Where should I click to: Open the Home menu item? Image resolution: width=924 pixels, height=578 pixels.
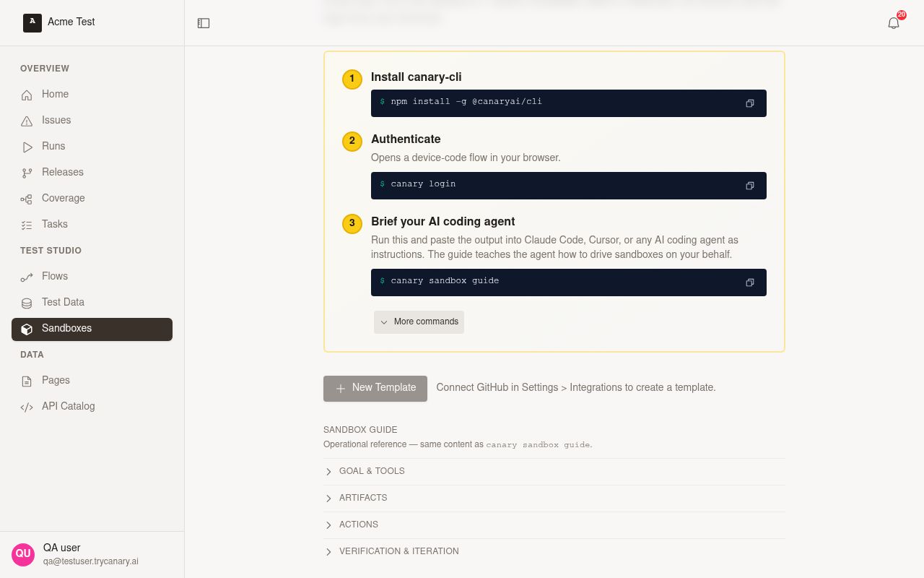click(92, 94)
